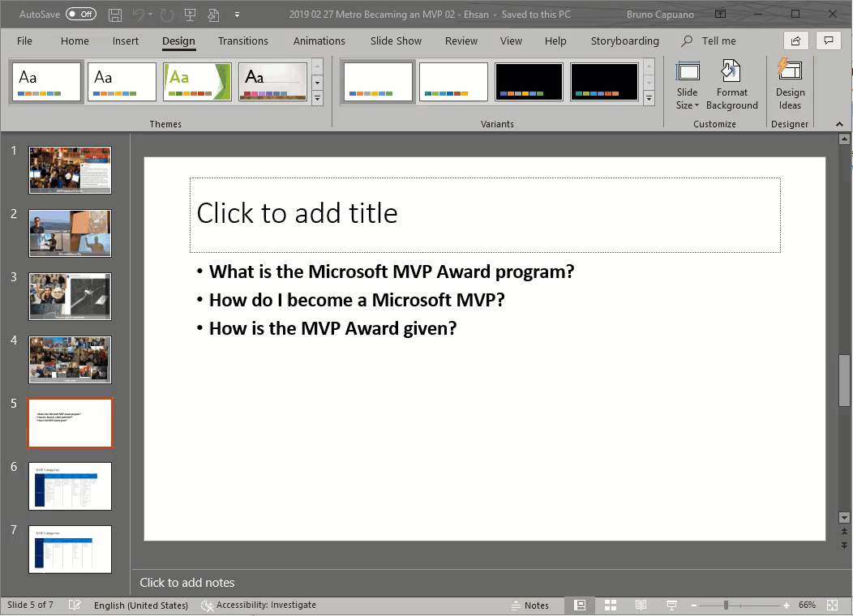Start Slide Show from the status bar icon
Viewport: 853px width, 616px height.
671,605
